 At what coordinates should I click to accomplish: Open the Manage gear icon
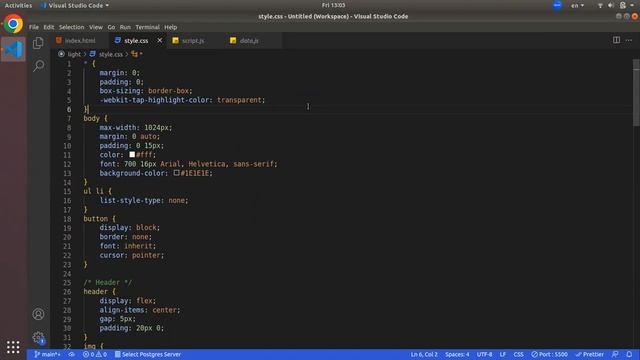pyautogui.click(x=38, y=337)
